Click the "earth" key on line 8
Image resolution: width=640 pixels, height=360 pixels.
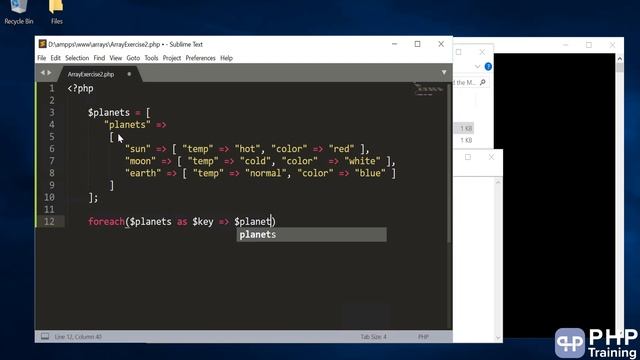coord(143,173)
